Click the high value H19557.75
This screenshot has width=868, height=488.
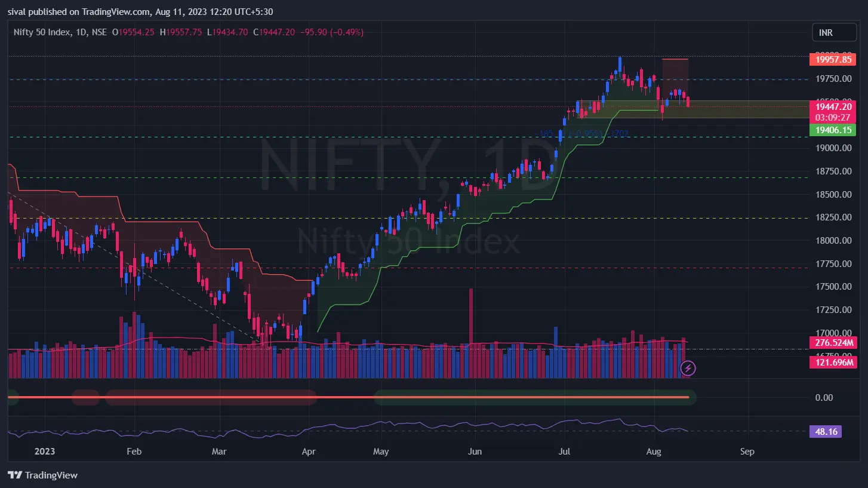181,32
